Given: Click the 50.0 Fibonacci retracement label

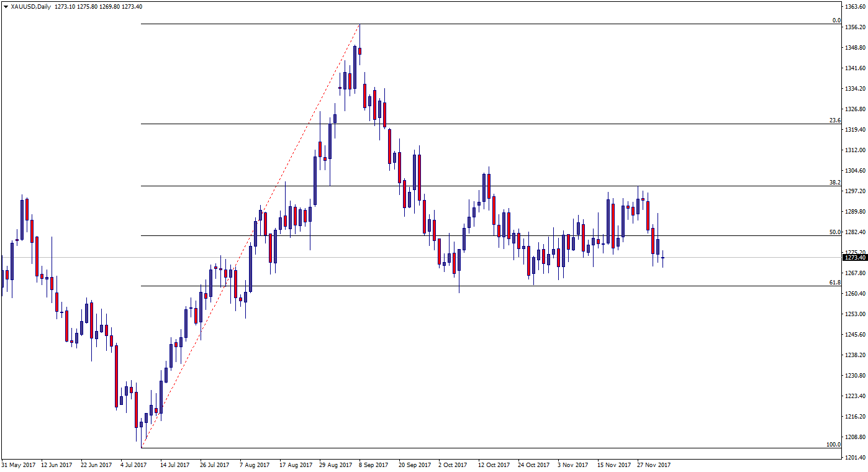Looking at the screenshot, I should [834, 232].
